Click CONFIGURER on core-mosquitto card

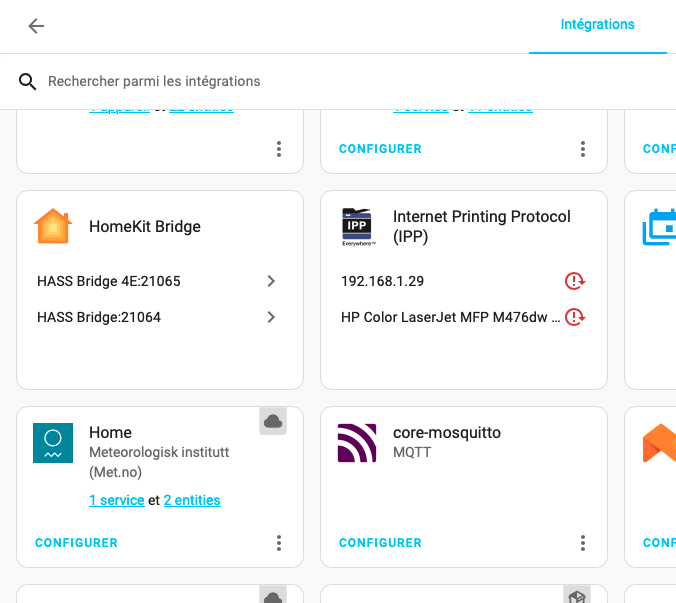point(380,543)
